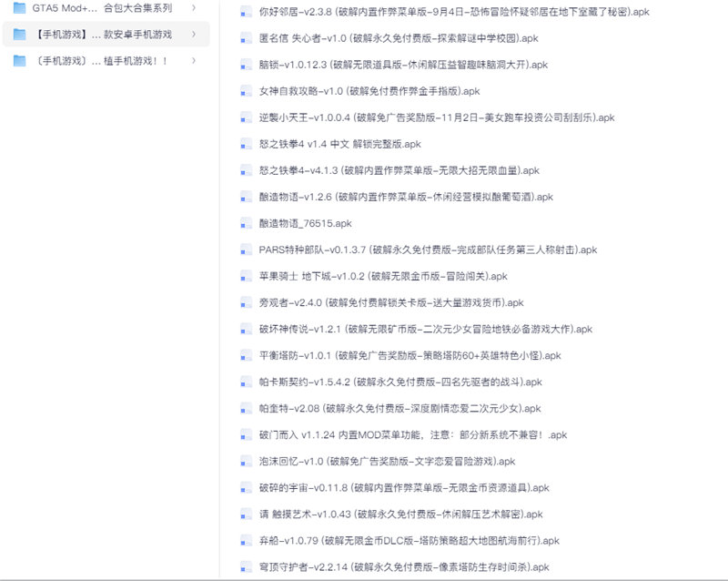The image size is (728, 581).
Task: Click folder icon of 【手机游戏】款安卓手机游戏
Action: tap(19, 35)
